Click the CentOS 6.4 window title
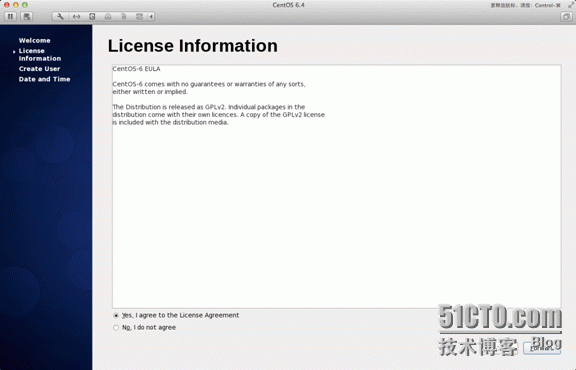This screenshot has height=370, width=576. pyautogui.click(x=288, y=5)
